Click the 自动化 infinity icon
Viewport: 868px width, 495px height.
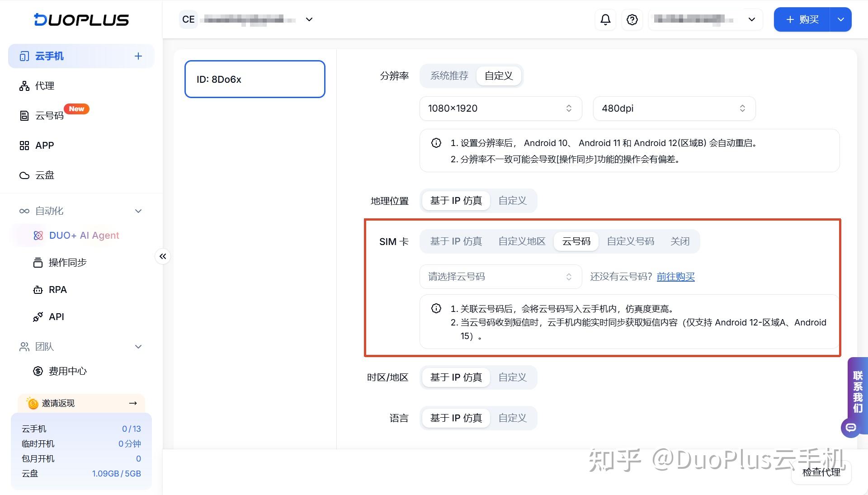click(24, 211)
